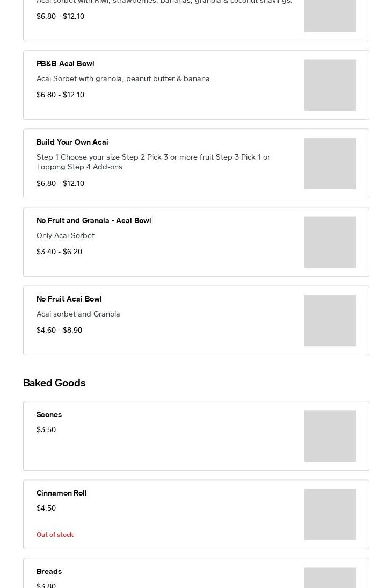The height and width of the screenshot is (588, 392).
Task: Click the red Out of stock label
Action: [55, 535]
